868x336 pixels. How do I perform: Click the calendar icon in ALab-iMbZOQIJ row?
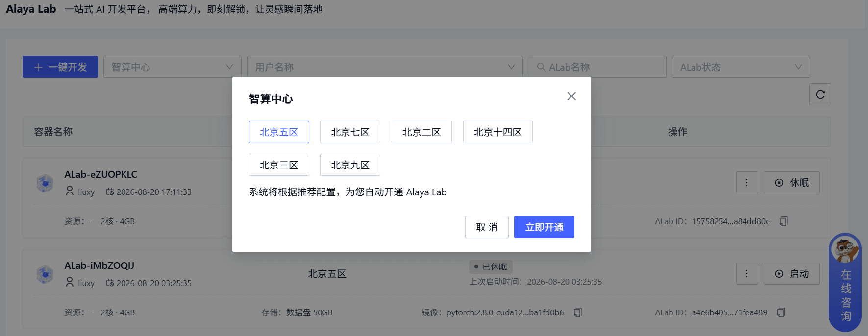pos(110,283)
